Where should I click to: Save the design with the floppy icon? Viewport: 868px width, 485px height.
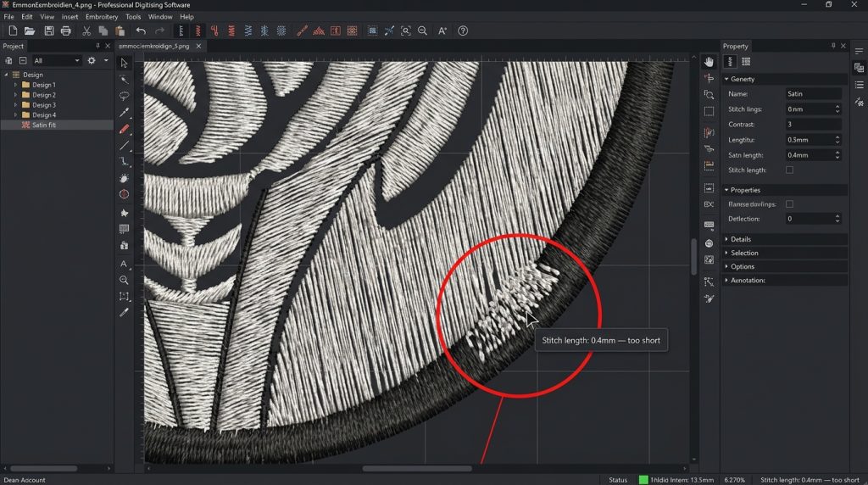pyautogui.click(x=48, y=31)
